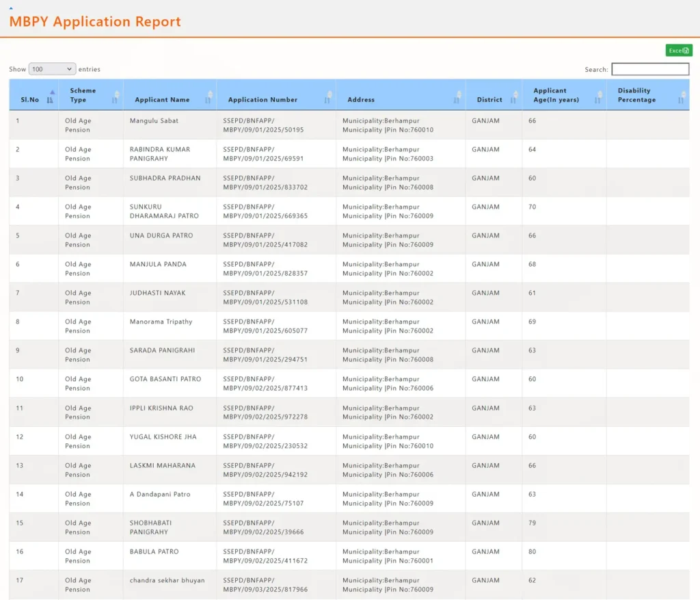Select applicant name SHOBHABATI PANIGRAHY
This screenshot has height=600, width=700.
coord(150,527)
